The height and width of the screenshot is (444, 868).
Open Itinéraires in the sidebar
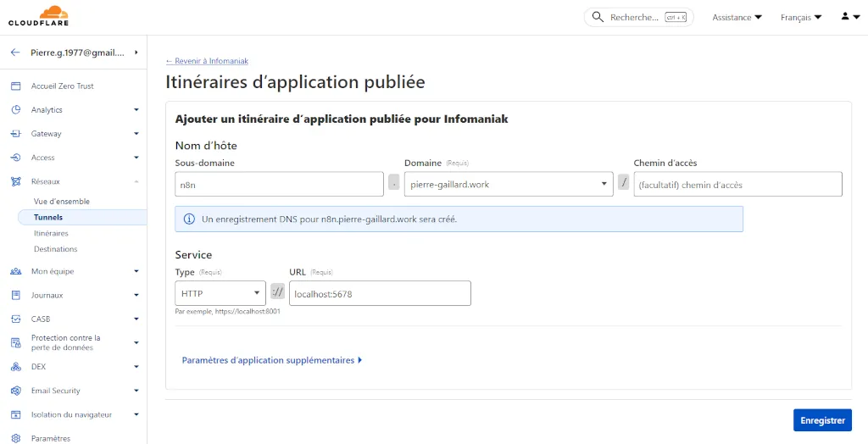(51, 234)
